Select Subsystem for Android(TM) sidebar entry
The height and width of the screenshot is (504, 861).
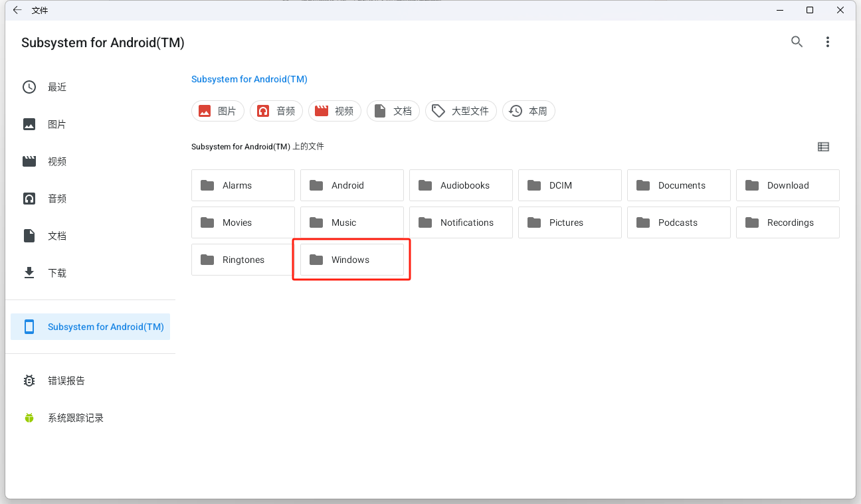click(x=90, y=327)
